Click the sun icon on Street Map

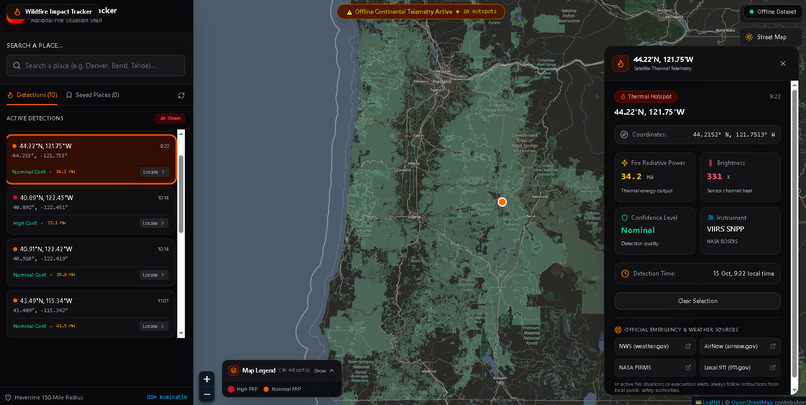[749, 37]
